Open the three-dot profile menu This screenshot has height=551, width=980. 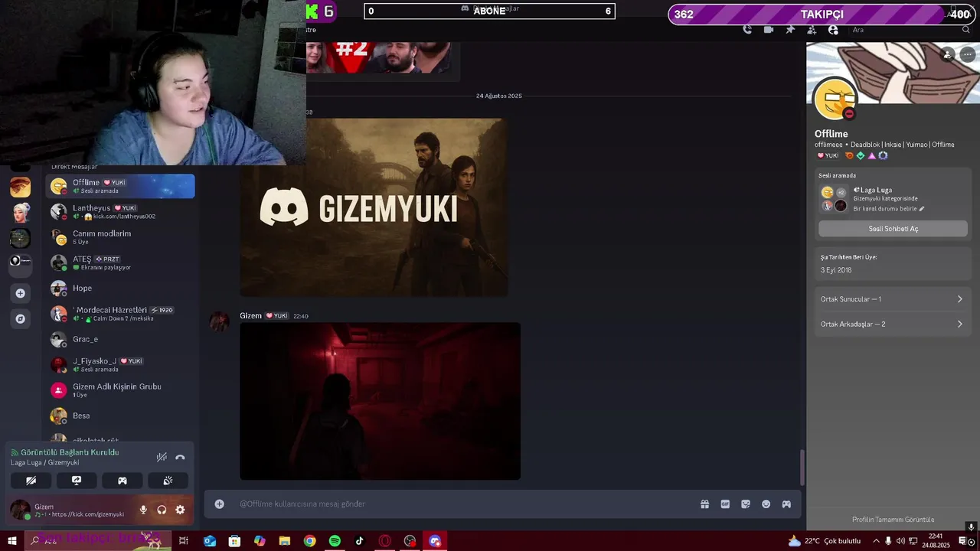pos(968,54)
